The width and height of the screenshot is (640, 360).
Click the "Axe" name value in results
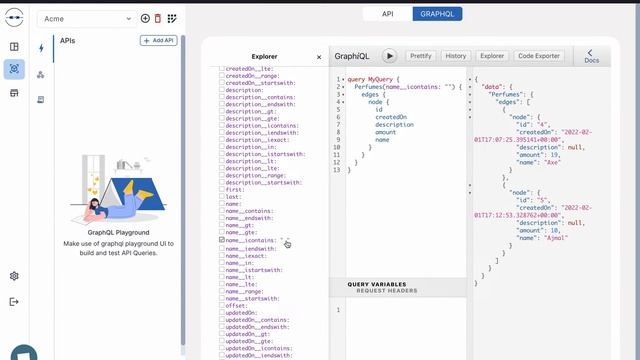click(x=553, y=162)
